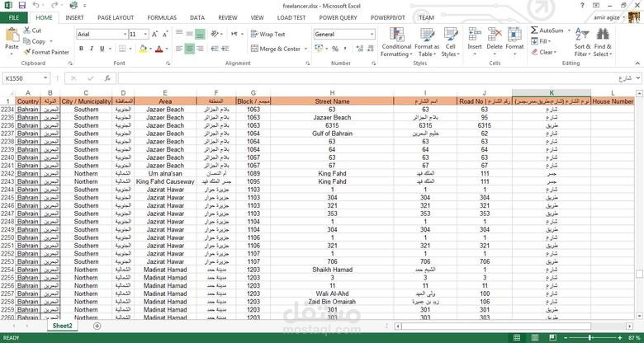Click the Insert Function fx icon

107,78
